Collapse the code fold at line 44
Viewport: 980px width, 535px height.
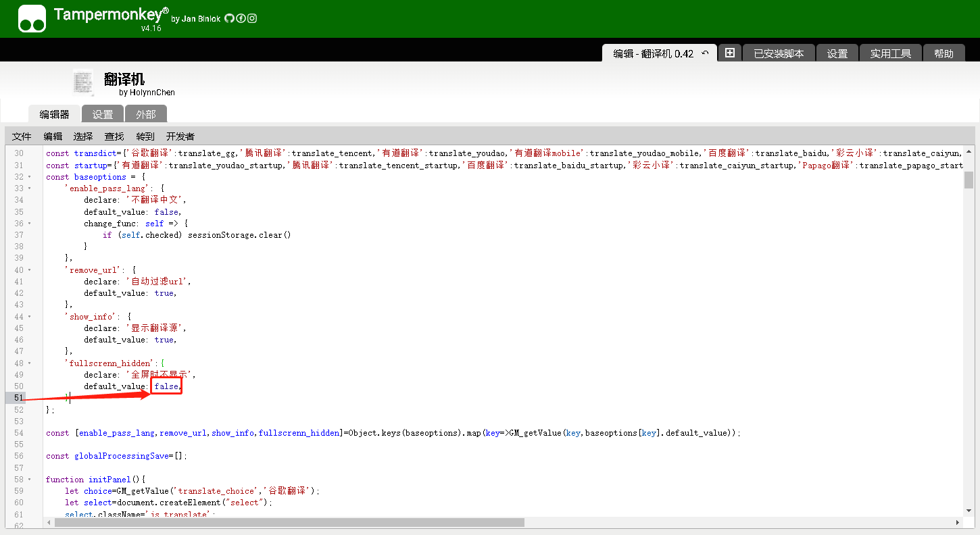[29, 317]
